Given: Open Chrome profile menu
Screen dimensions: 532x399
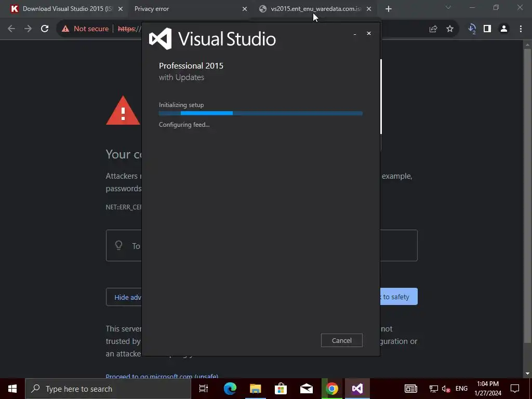Looking at the screenshot, I should [x=504, y=29].
